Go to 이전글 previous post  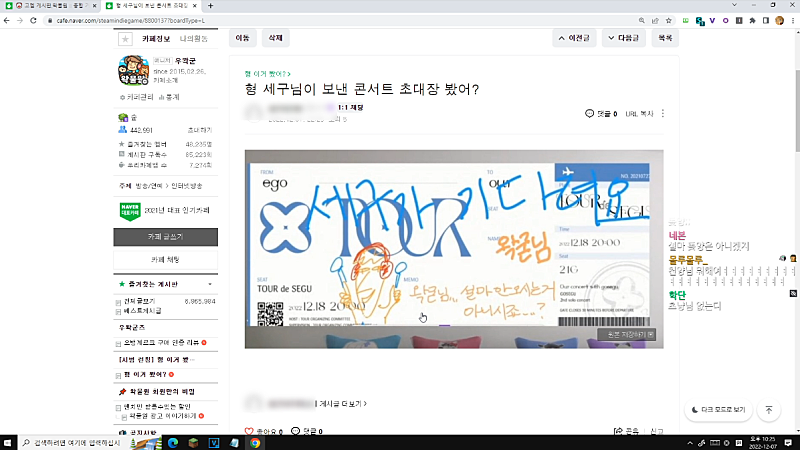[x=574, y=38]
